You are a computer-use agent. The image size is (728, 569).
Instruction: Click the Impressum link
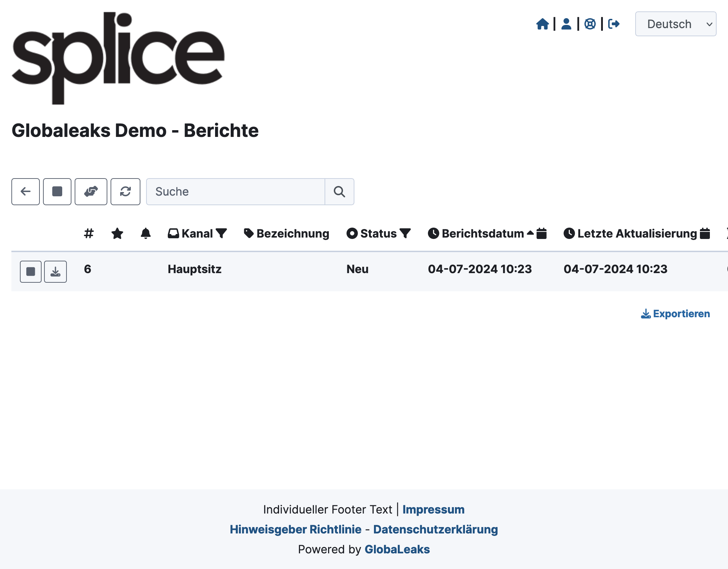click(433, 509)
